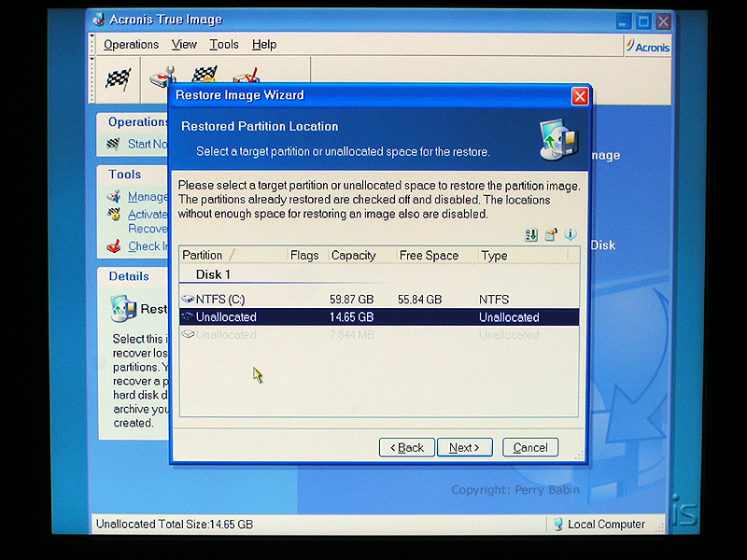The width and height of the screenshot is (747, 560).
Task: Click the icon beside the Manage link
Action: [x=114, y=196]
